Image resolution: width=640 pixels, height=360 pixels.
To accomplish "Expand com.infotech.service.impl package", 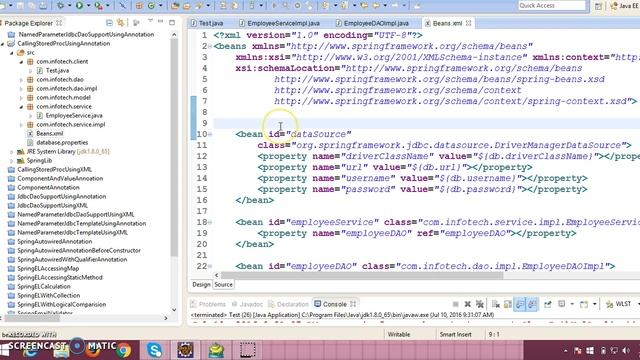I will point(21,124).
